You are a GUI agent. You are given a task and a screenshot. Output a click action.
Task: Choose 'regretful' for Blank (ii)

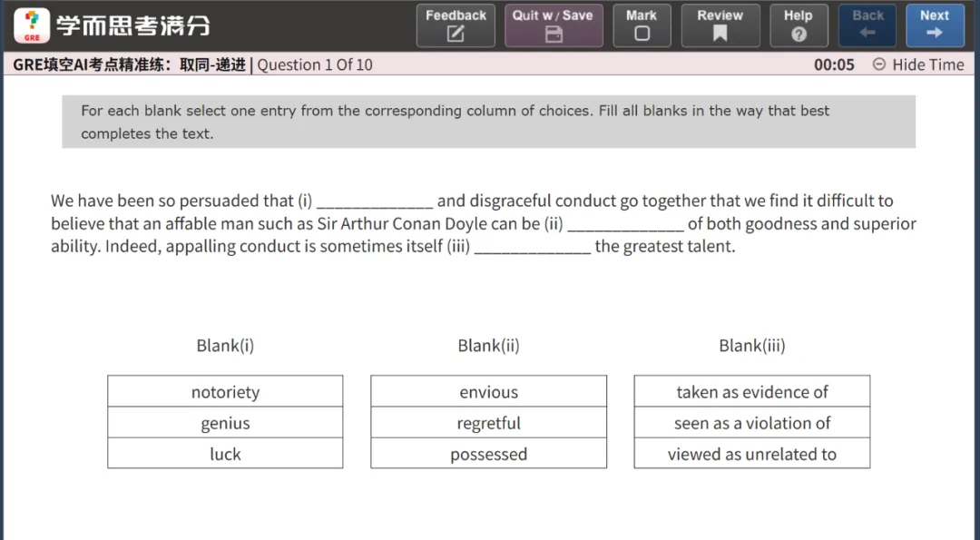(488, 423)
